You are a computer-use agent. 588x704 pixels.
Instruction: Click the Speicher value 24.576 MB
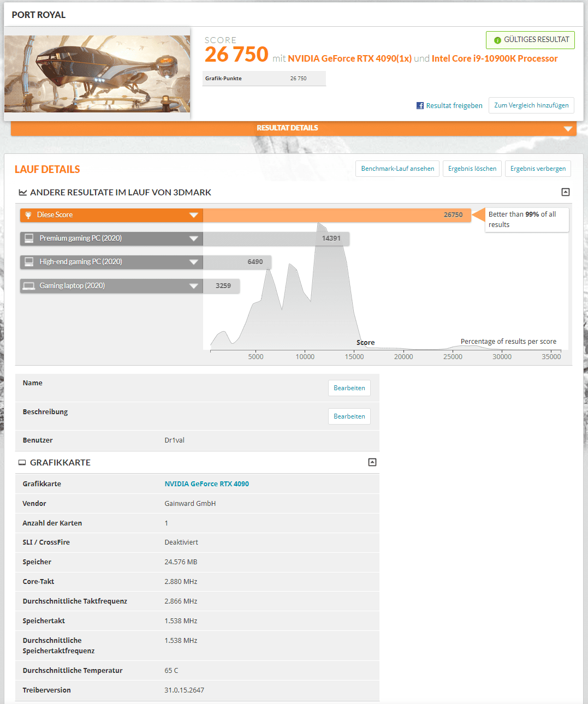coord(181,562)
